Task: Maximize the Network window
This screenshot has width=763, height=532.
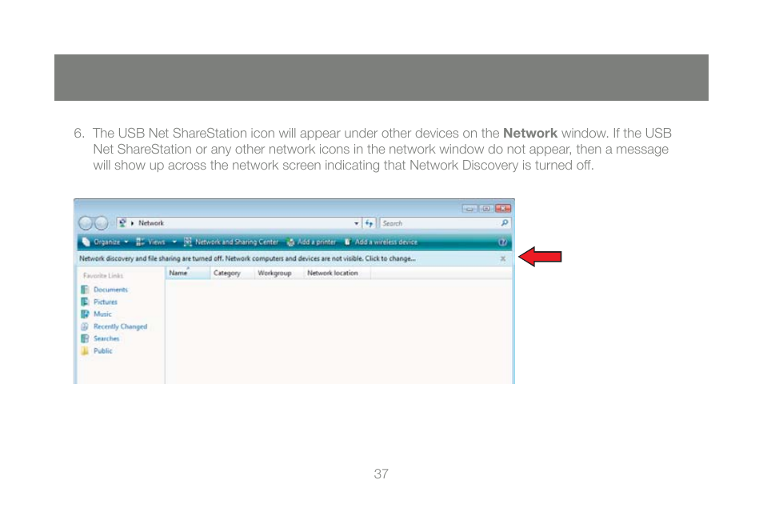Action: [486, 208]
